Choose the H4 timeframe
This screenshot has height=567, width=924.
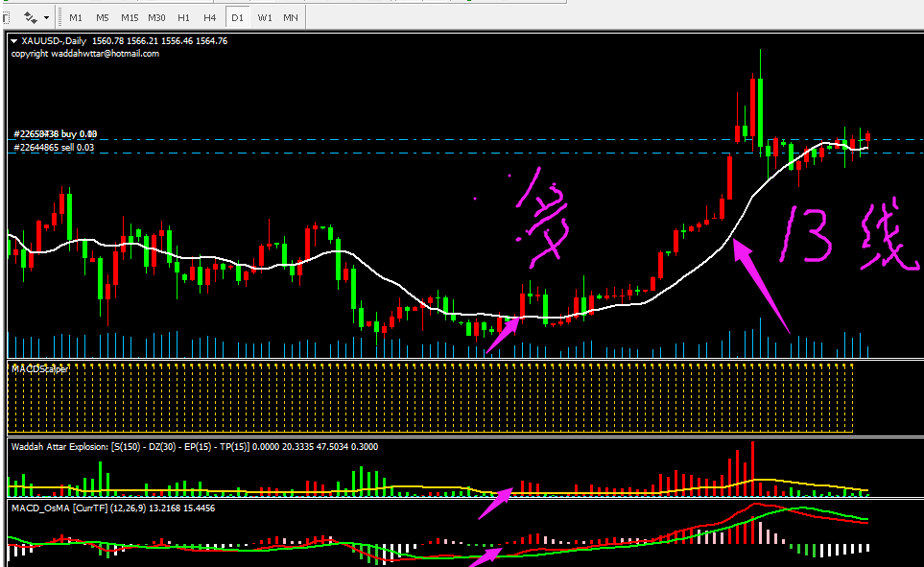210,17
